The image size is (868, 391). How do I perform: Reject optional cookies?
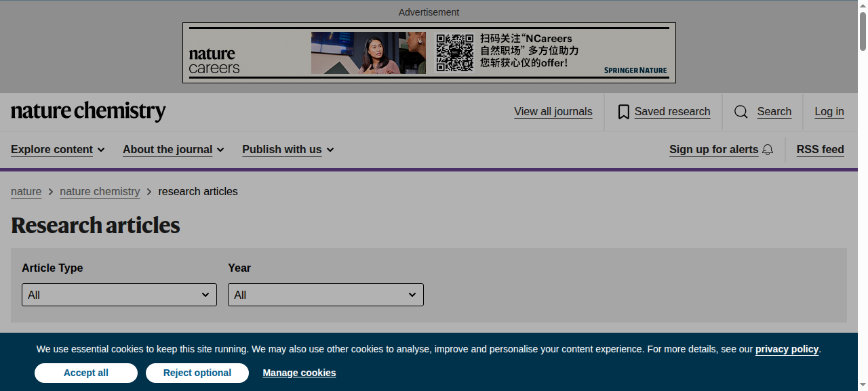click(x=197, y=373)
